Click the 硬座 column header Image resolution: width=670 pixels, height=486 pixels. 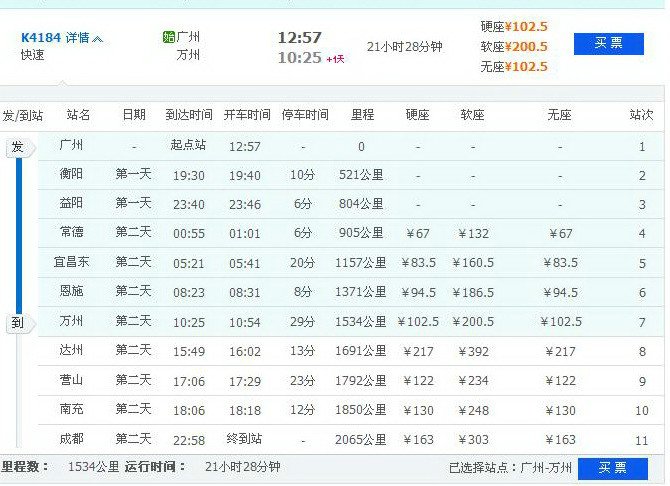[417, 115]
